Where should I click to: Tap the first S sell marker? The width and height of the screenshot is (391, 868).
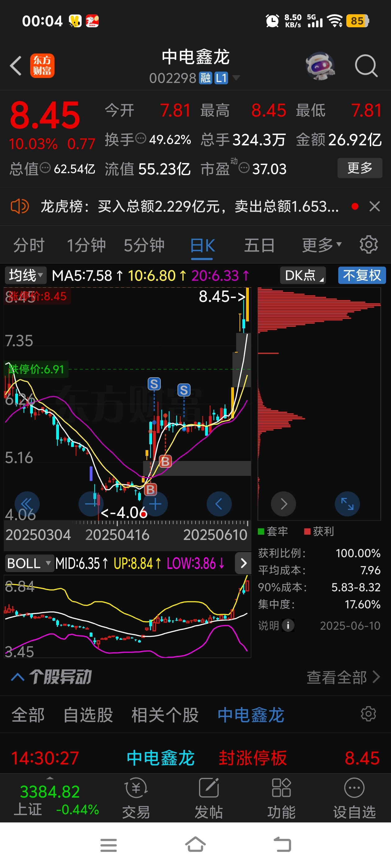[154, 384]
